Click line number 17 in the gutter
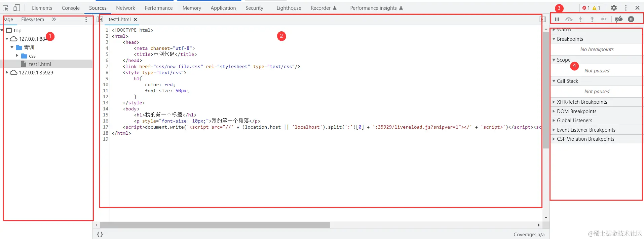Image resolution: width=644 pixels, height=239 pixels. coord(106,127)
